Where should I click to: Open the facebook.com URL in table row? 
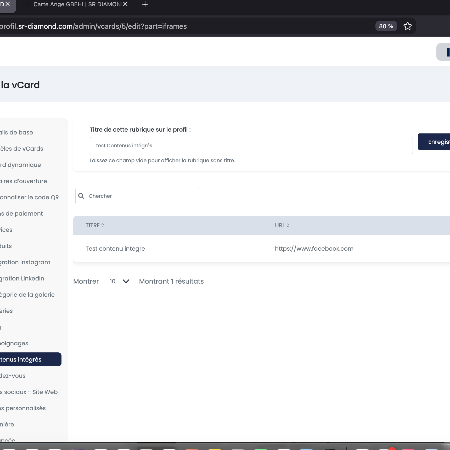point(314,249)
